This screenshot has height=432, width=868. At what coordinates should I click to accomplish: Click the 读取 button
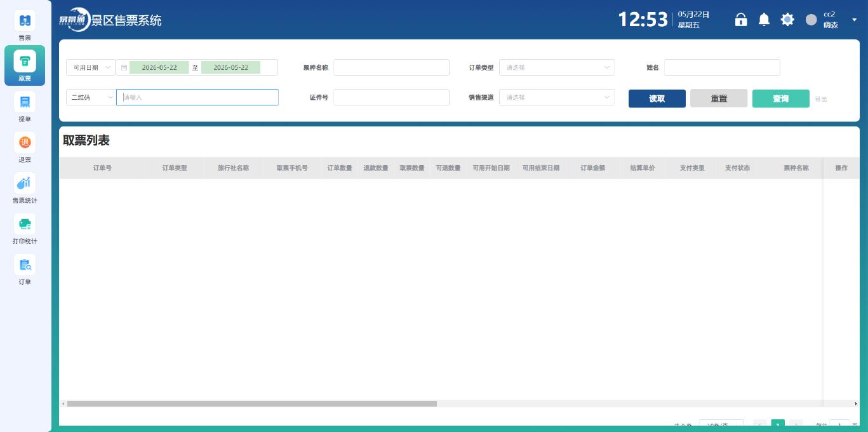pos(657,98)
